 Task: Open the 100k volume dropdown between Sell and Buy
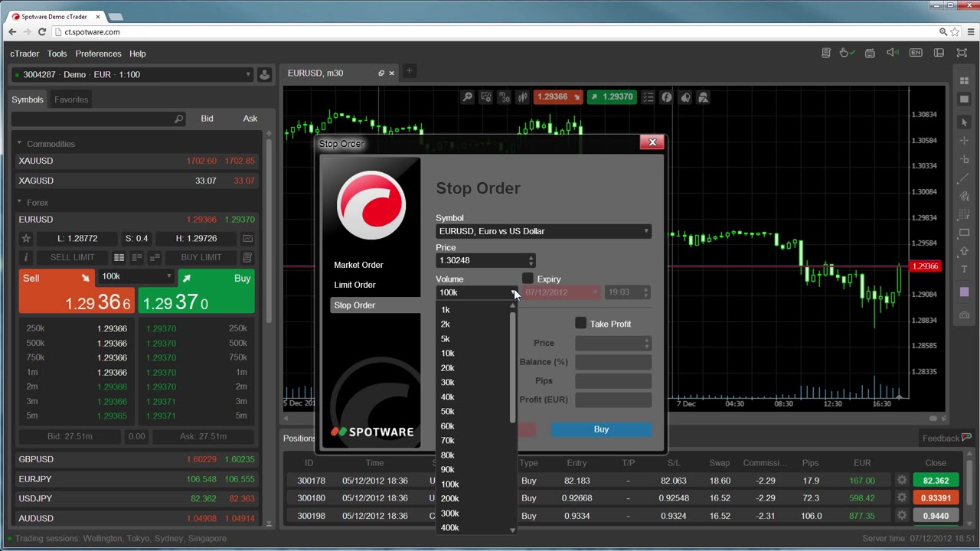click(136, 276)
